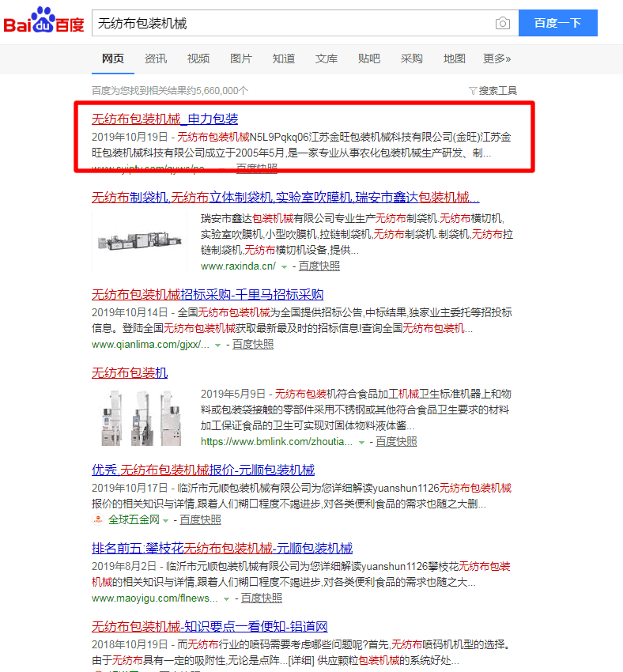
Task: Open 百度快照 for raxinda.cn result
Action: (x=319, y=266)
